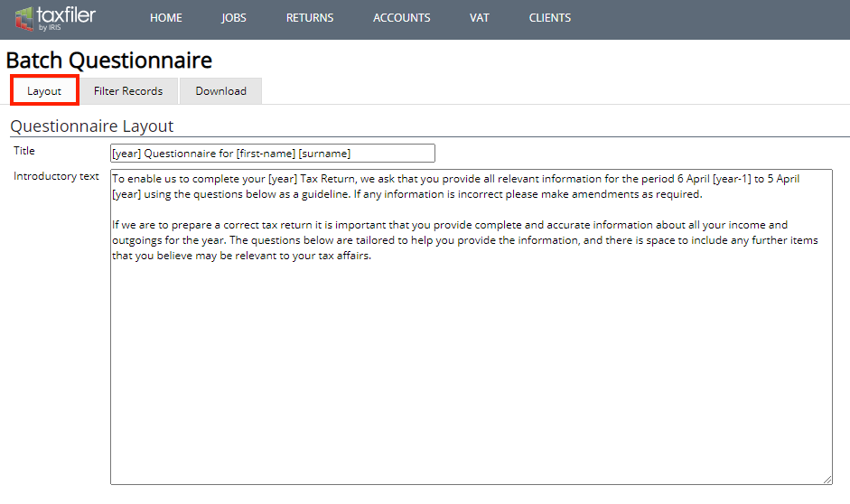This screenshot has height=504, width=850.
Task: Open the JOBS menu
Action: pyautogui.click(x=234, y=18)
